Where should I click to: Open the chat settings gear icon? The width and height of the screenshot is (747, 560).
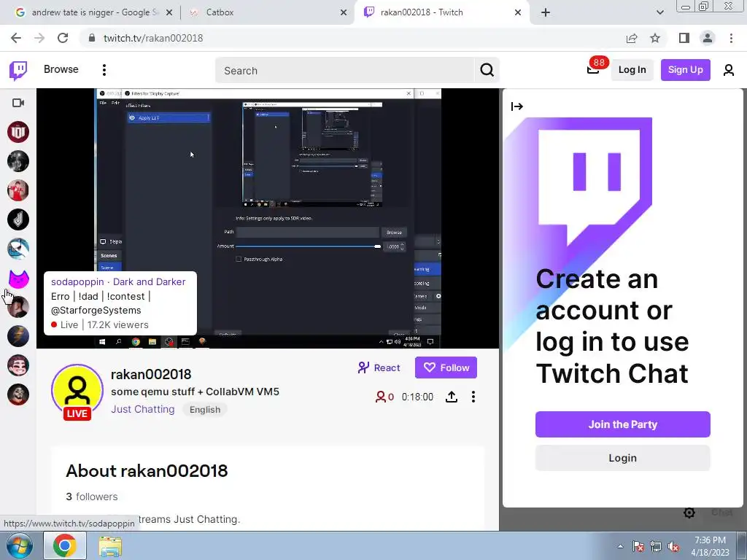tap(689, 513)
